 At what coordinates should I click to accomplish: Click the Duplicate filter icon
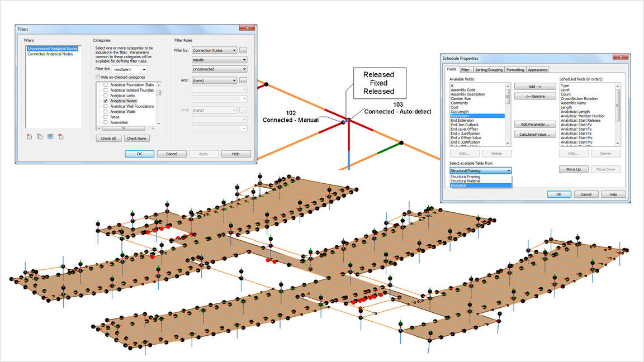pos(40,137)
